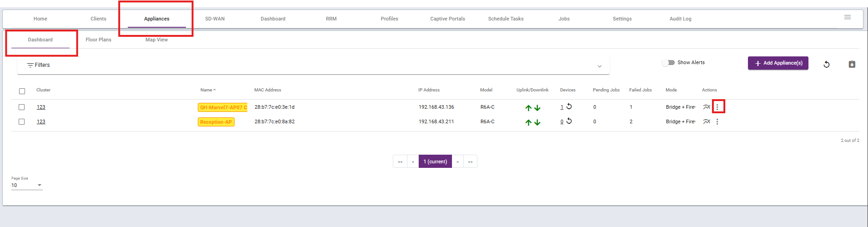Go to previous page pagination button
868x227 pixels.
413,161
